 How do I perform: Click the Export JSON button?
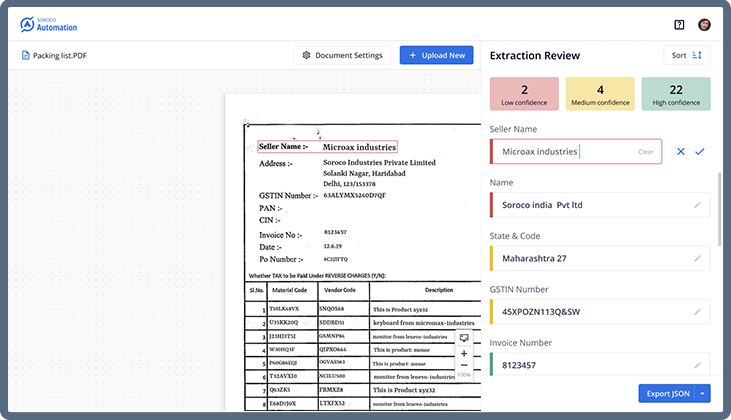click(667, 393)
